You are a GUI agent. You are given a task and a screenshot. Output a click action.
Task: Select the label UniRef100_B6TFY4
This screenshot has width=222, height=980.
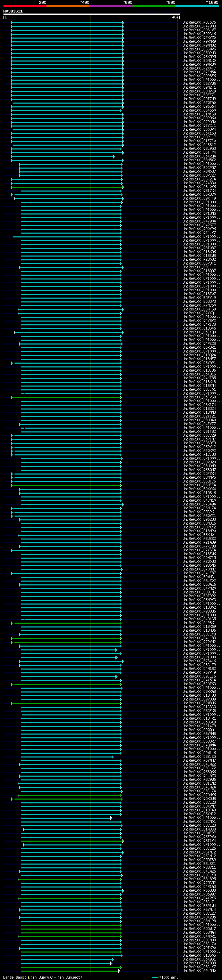199,153
